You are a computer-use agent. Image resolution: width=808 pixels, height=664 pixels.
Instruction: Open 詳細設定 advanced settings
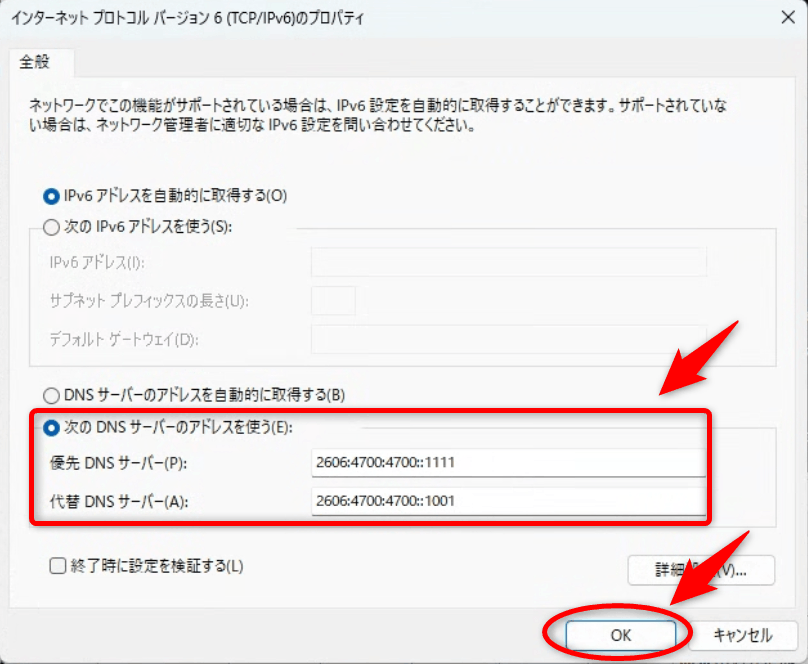pos(701,570)
